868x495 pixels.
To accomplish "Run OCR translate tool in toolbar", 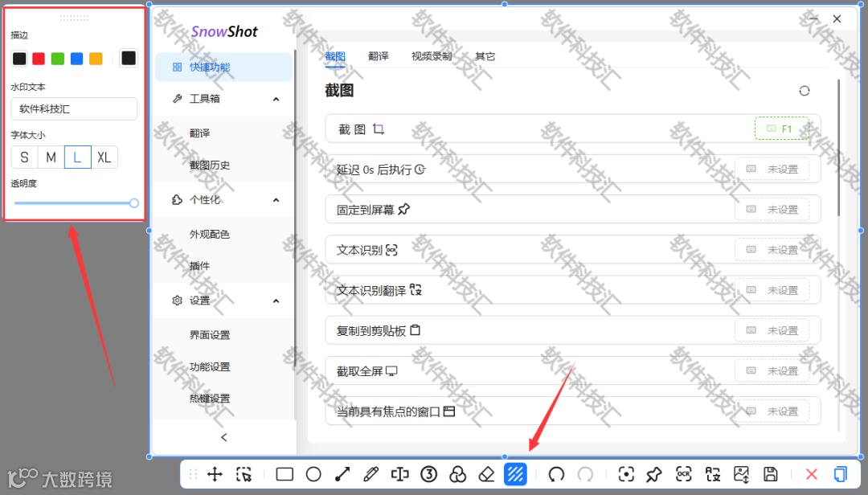I will coord(712,475).
